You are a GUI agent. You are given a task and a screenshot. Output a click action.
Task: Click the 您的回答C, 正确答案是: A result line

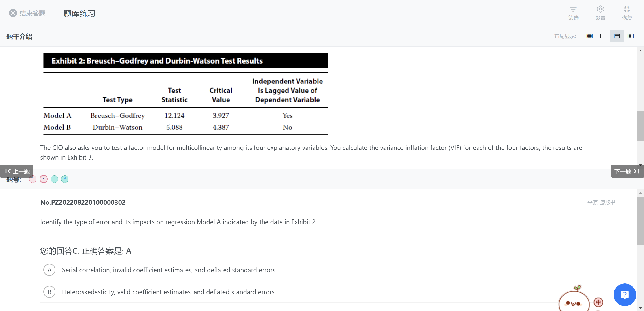tap(86, 251)
